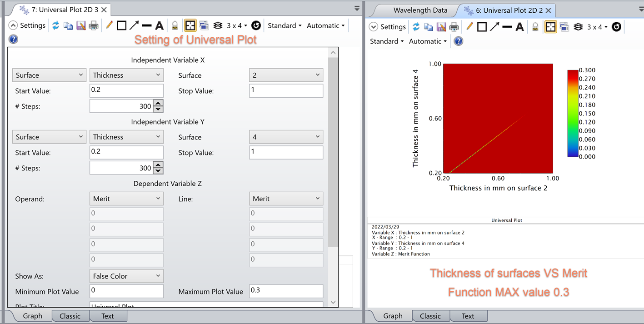Open Automatic dropdown in Universal Plot 2D 3
644x324 pixels.
coord(325,25)
